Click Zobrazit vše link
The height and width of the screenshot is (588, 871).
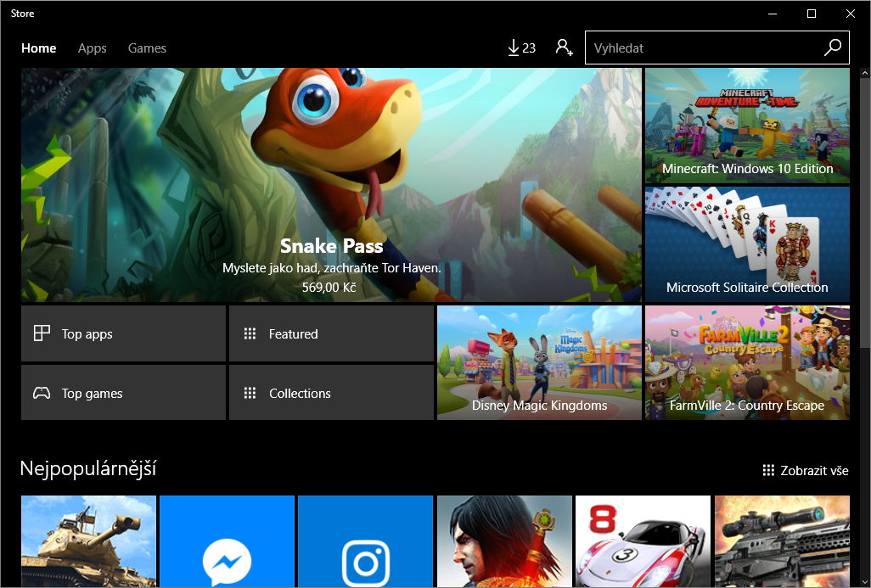806,471
